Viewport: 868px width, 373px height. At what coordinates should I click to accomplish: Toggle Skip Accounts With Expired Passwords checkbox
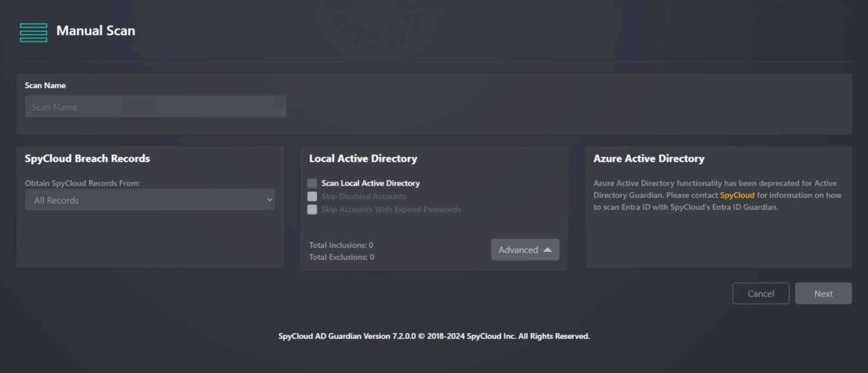pos(312,209)
